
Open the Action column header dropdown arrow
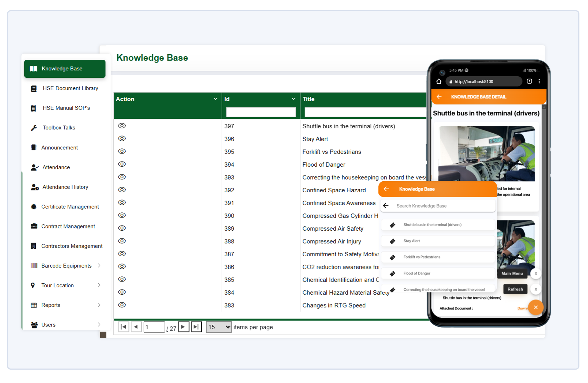point(215,99)
